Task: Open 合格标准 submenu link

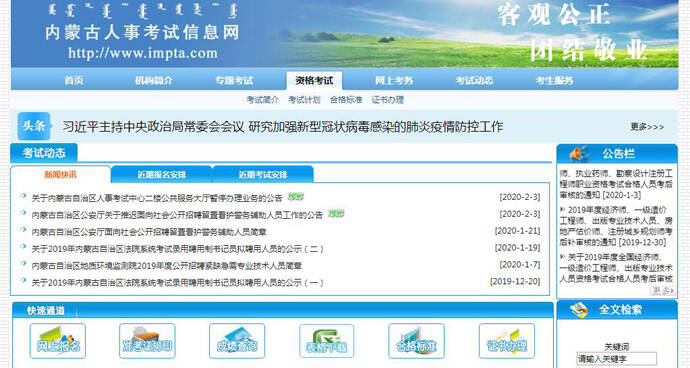Action: (346, 100)
